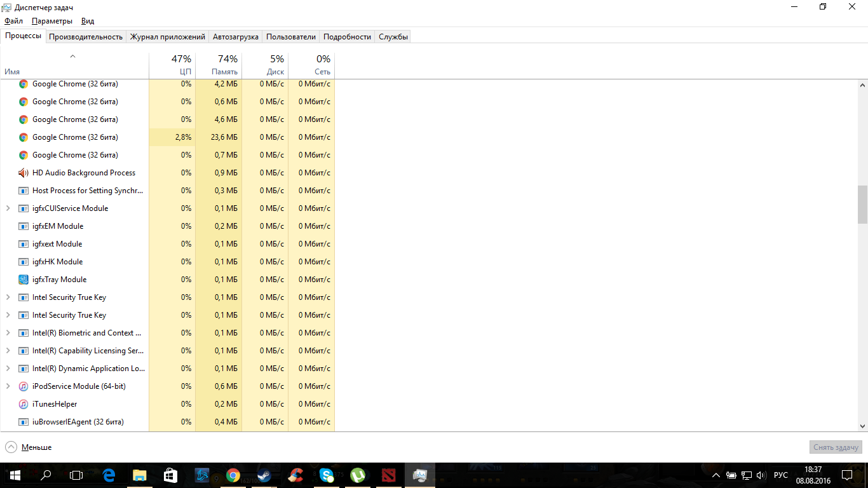Open Skype from the taskbar
This screenshot has width=868, height=488.
(x=327, y=475)
